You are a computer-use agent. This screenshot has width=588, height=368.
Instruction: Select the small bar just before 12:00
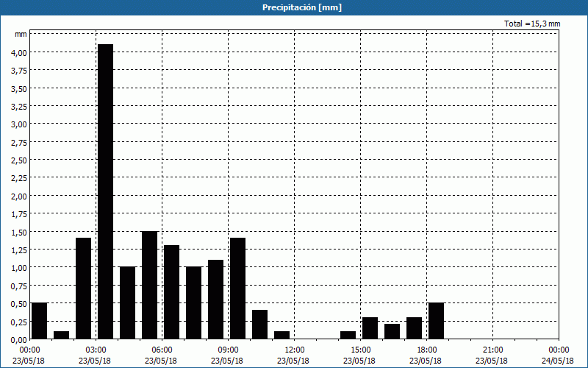point(282,336)
